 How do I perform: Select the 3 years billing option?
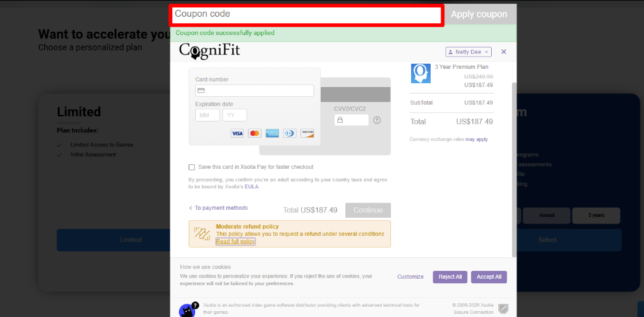[596, 215]
